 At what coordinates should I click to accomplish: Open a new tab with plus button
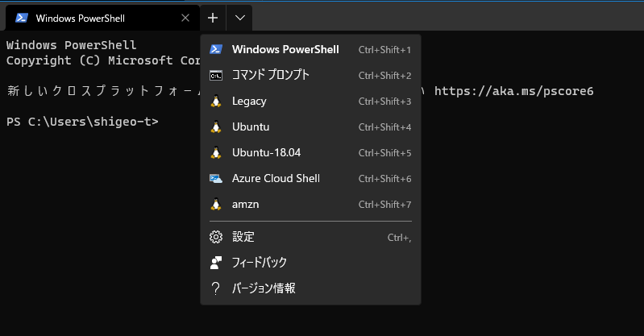213,18
